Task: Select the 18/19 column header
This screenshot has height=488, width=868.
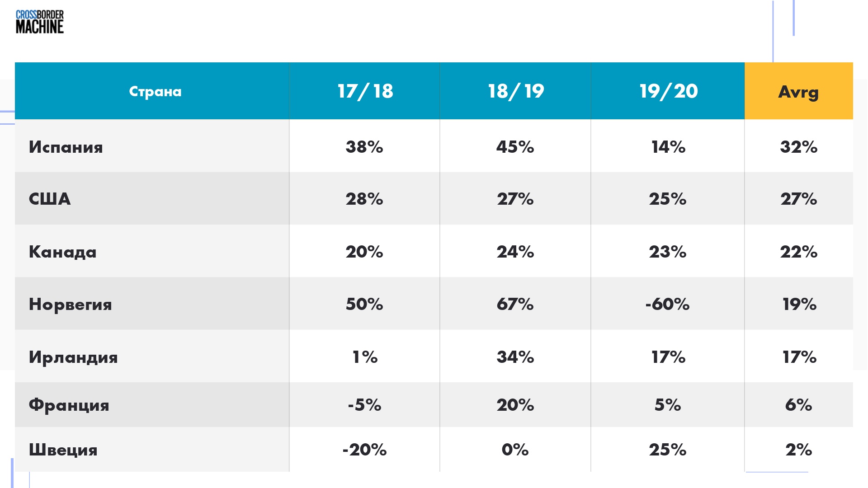Action: click(x=516, y=91)
